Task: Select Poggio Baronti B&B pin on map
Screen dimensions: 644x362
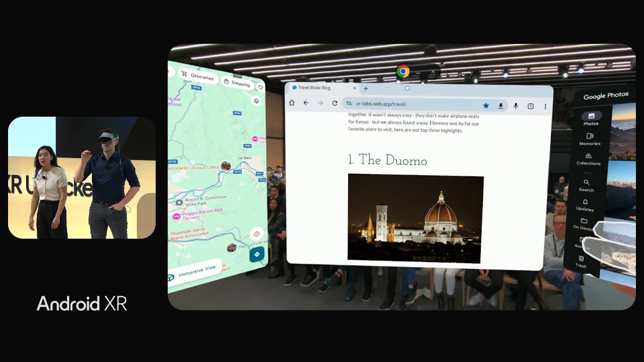Action: 177,217
